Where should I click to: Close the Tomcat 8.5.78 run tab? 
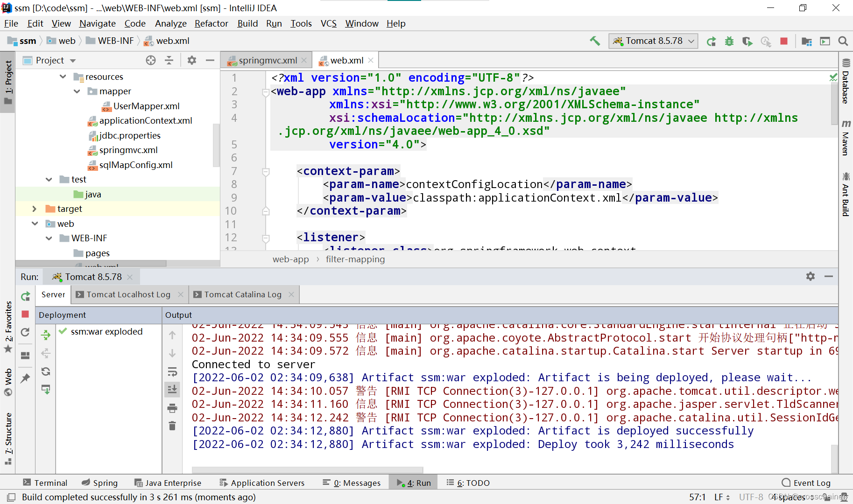tap(130, 277)
